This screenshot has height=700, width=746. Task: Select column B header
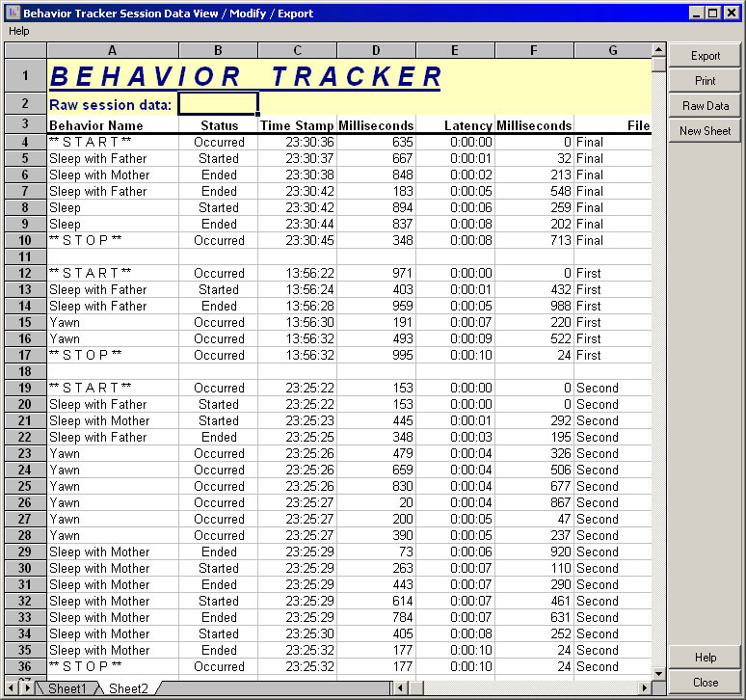click(219, 50)
